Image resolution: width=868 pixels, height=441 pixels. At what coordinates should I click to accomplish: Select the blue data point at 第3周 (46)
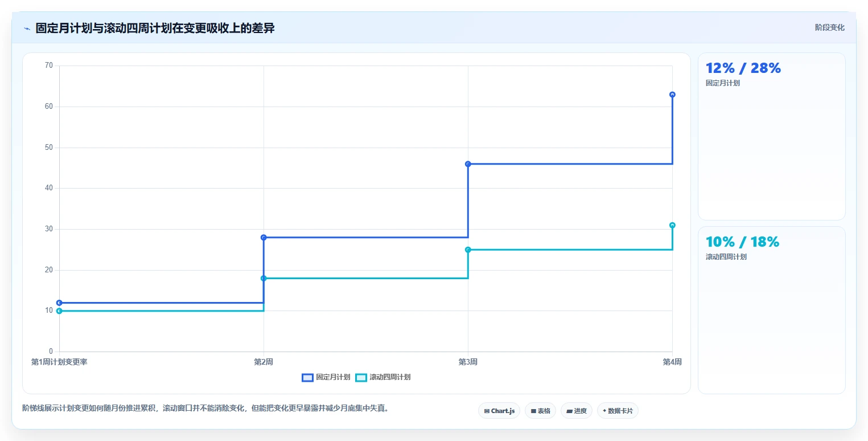click(468, 164)
